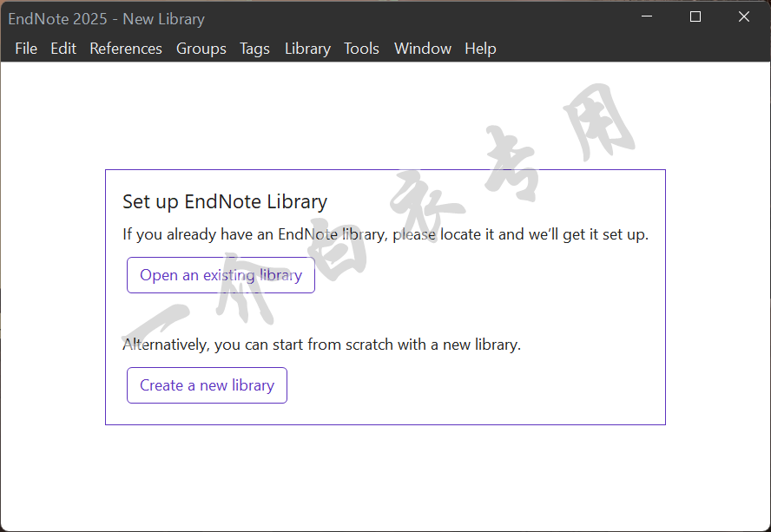Click the 'Alternatively, you can start from scratch' text
This screenshot has width=771, height=532.
tap(321, 345)
